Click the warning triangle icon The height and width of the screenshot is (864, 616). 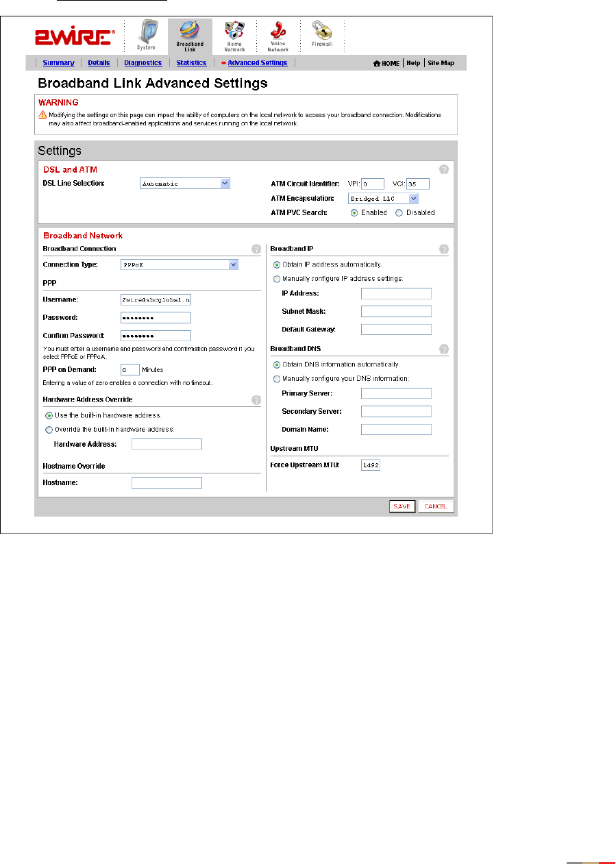(x=42, y=114)
